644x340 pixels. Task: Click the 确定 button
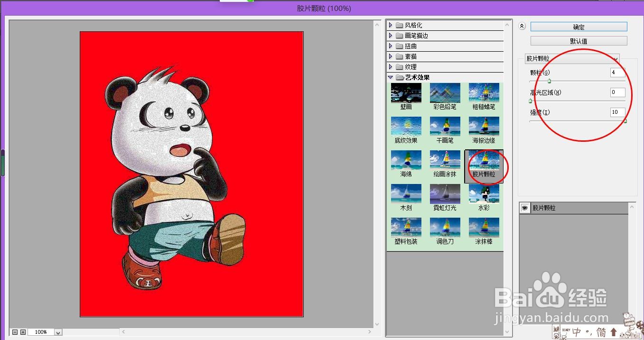[x=579, y=27]
